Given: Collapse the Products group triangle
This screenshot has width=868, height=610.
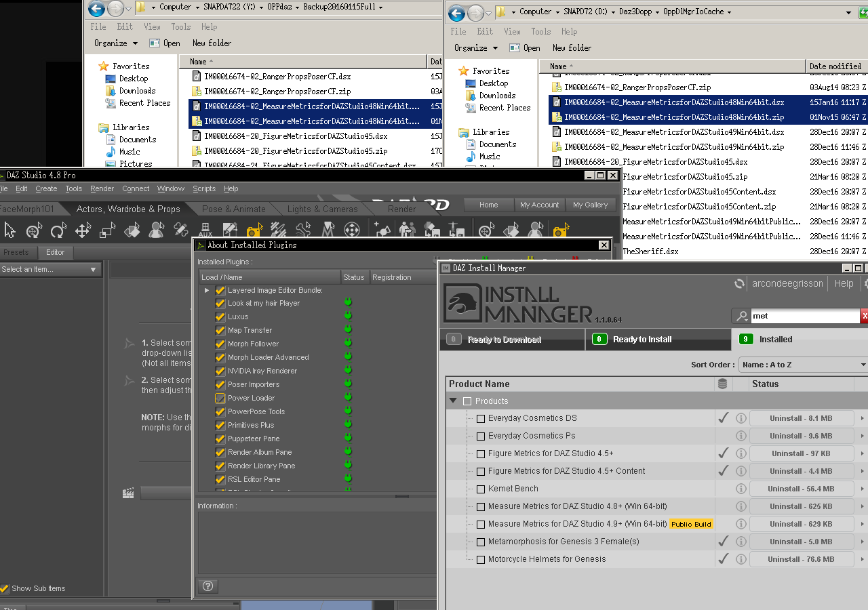Looking at the screenshot, I should pyautogui.click(x=453, y=401).
